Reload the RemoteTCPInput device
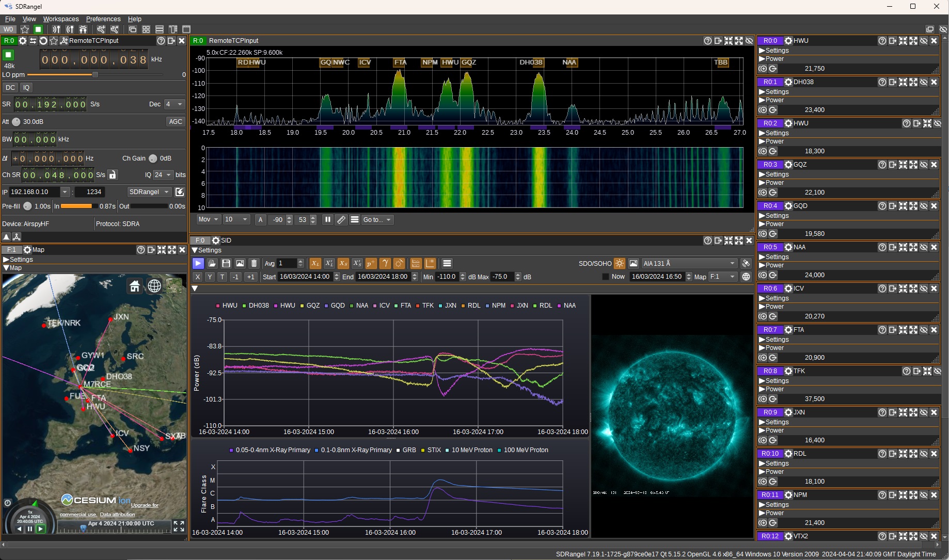Image resolution: width=949 pixels, height=560 pixels. 43,41
